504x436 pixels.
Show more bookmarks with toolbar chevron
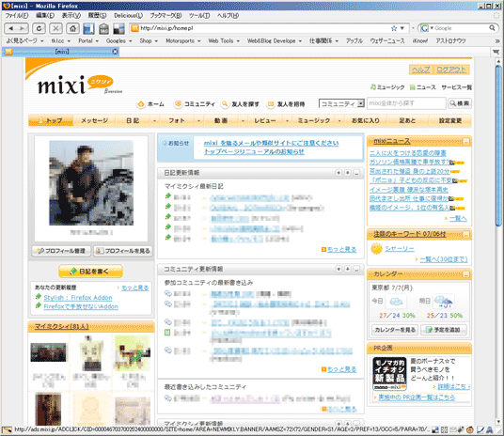[497, 41]
